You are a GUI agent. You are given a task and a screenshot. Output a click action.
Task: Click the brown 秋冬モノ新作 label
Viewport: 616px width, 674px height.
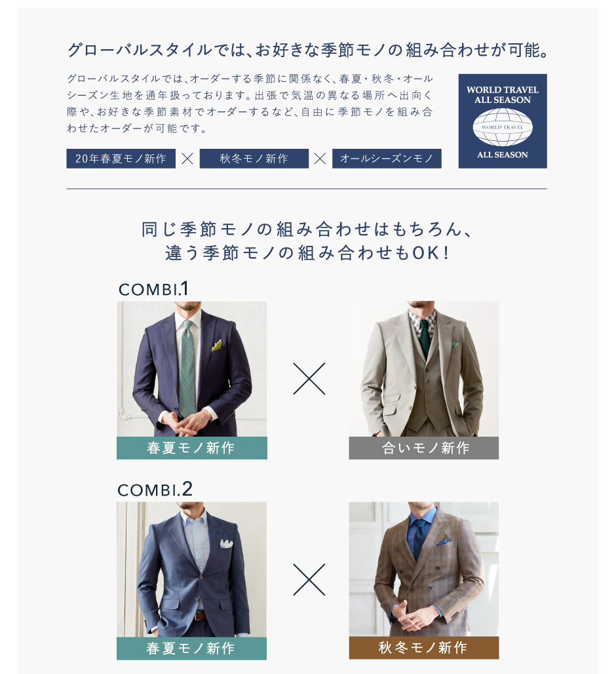[x=423, y=648]
